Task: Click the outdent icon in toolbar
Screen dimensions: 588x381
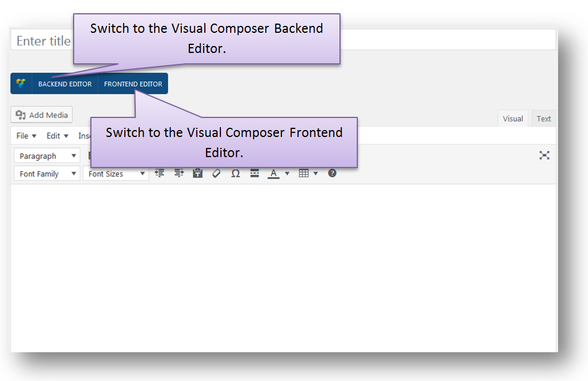Action: [x=159, y=173]
